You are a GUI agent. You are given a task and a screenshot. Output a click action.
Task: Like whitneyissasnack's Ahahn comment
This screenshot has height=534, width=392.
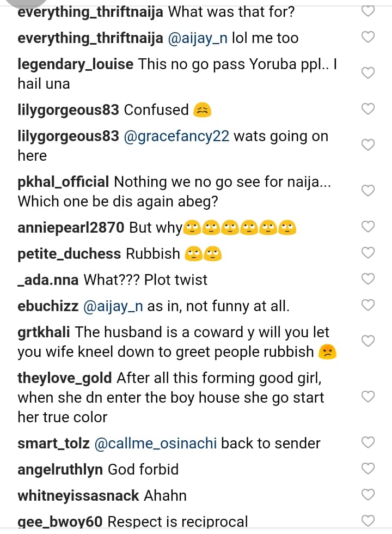tap(369, 495)
